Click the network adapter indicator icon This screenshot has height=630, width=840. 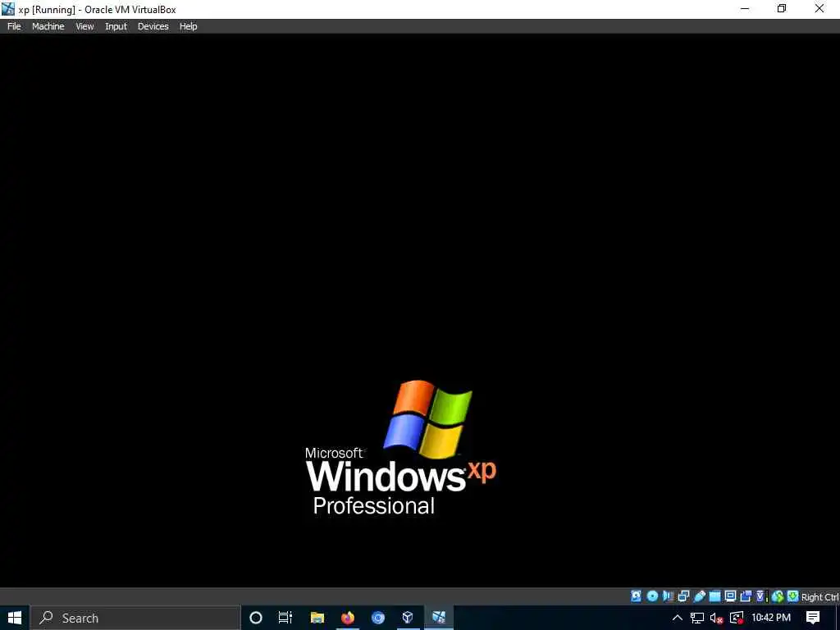pos(683,596)
